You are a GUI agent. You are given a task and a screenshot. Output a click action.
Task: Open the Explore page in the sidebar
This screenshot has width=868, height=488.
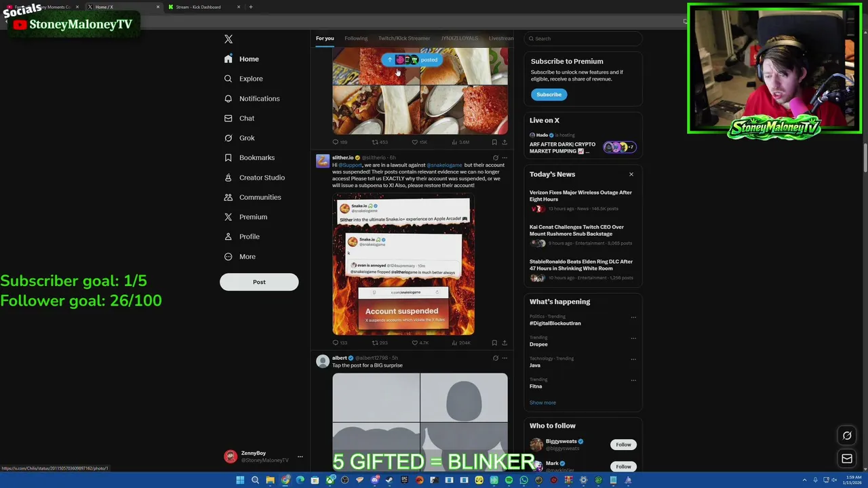(x=243, y=79)
